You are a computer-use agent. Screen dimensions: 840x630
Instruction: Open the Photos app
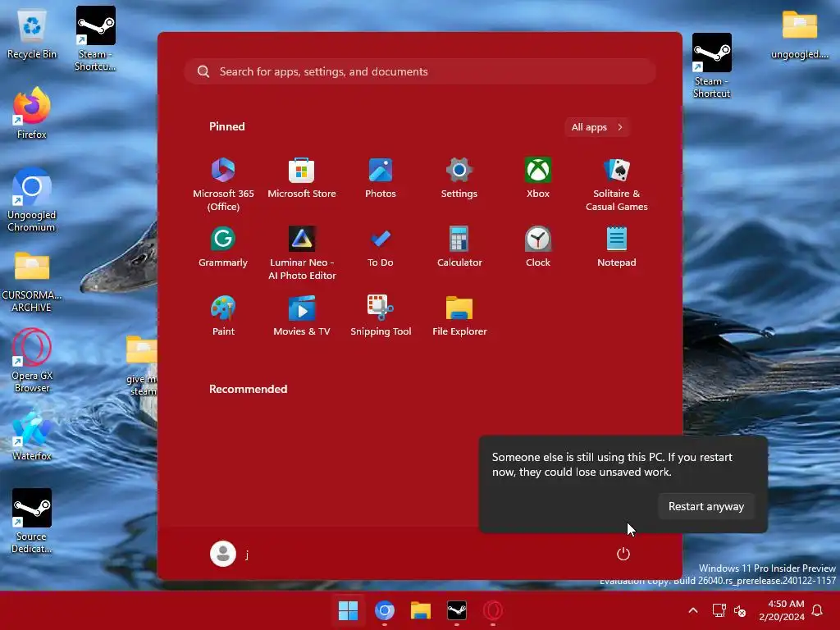click(x=381, y=178)
